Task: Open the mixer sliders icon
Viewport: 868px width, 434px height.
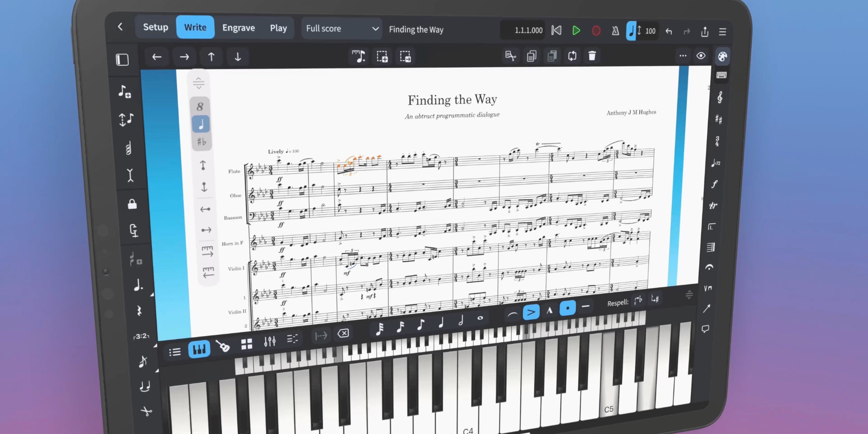Action: click(x=270, y=341)
